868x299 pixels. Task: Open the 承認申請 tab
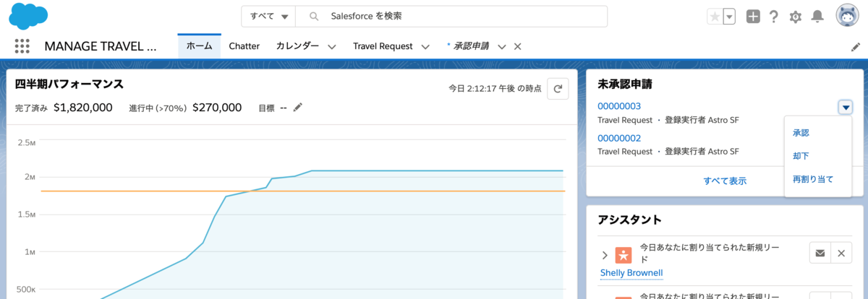(471, 45)
